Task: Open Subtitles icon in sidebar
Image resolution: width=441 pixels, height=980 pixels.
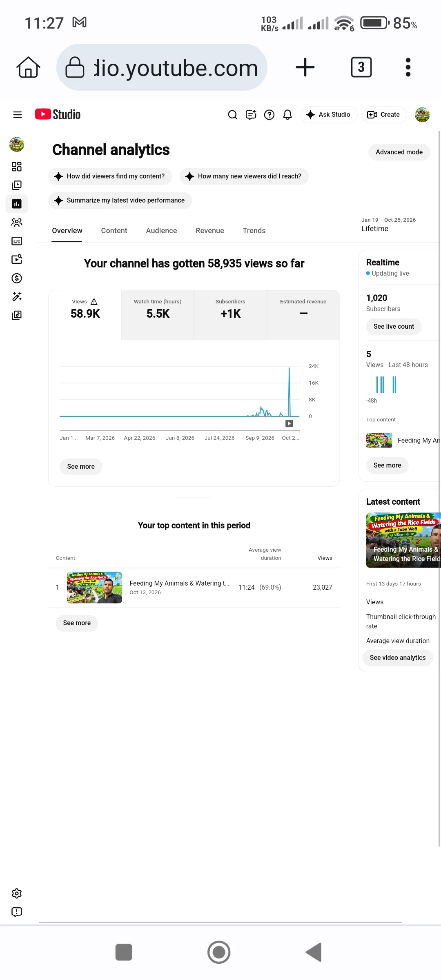Action: [x=17, y=241]
